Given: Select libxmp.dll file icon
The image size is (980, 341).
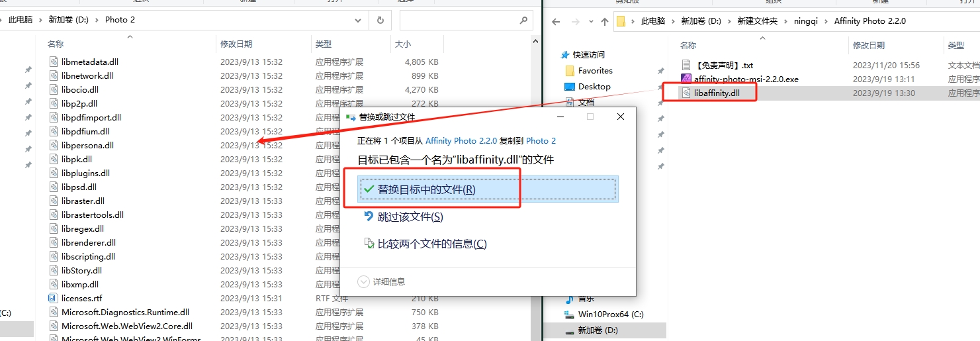Looking at the screenshot, I should (54, 284).
